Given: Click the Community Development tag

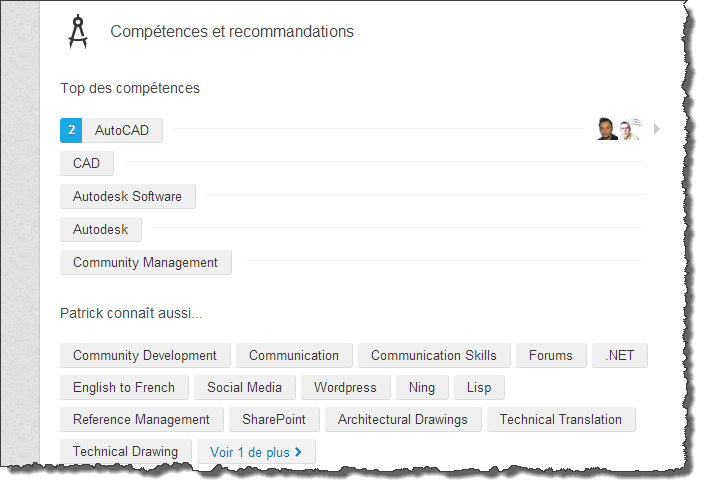Looking at the screenshot, I should click(145, 355).
